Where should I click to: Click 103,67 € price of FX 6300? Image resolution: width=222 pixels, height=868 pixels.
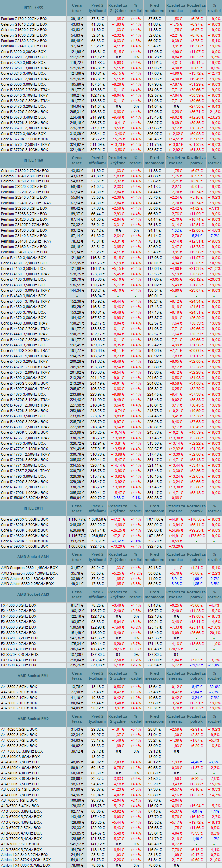pos(77,622)
